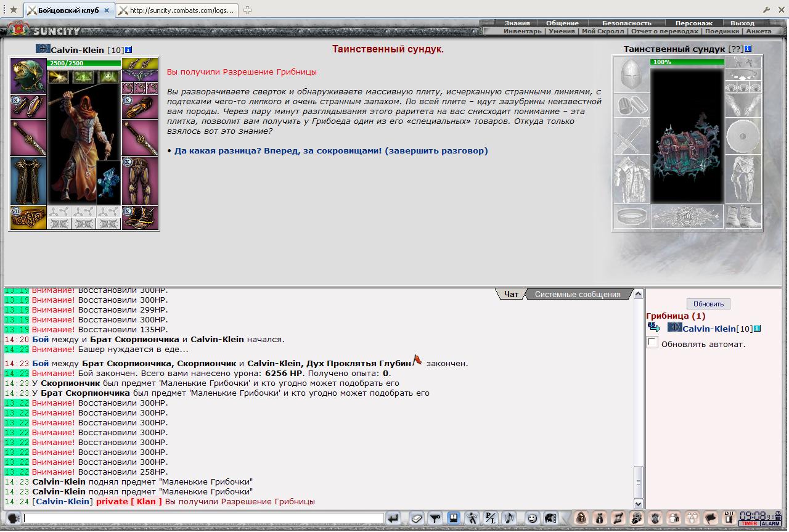Click chat scrollbar down arrow

click(x=639, y=504)
